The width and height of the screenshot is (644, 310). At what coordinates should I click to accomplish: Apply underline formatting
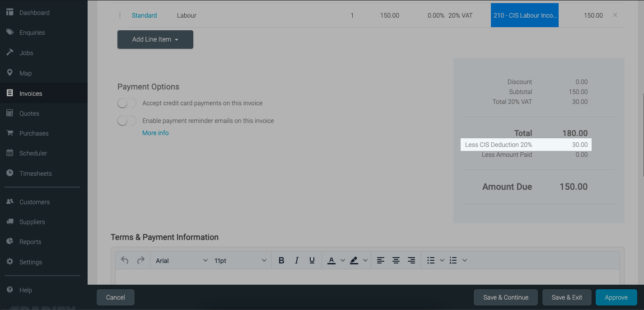(x=312, y=260)
